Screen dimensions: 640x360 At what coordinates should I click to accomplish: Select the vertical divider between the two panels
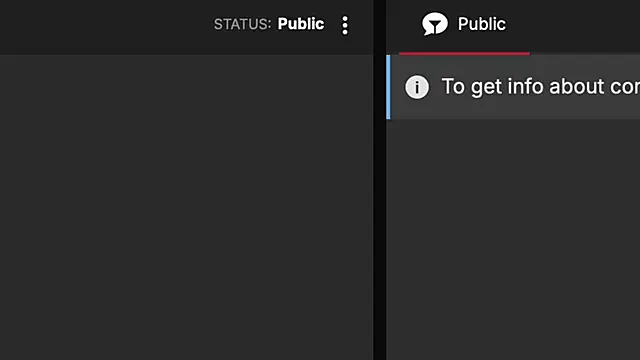pos(380,180)
